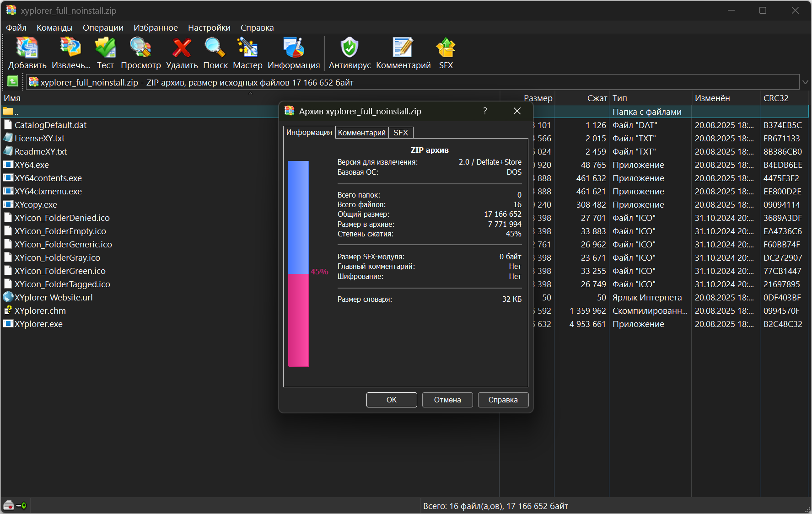Click the packed size value 4 953 661
812x514 pixels.
(587, 324)
